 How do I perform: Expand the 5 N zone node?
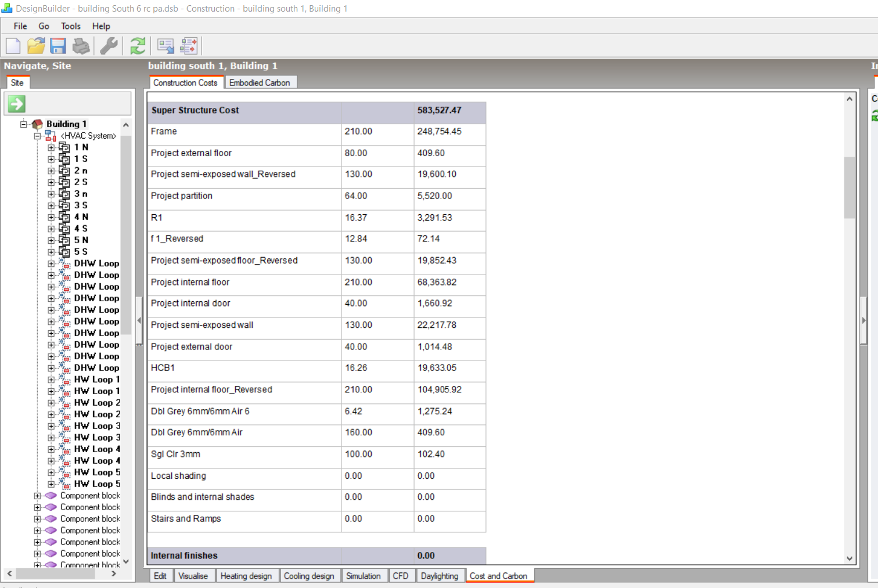click(51, 240)
